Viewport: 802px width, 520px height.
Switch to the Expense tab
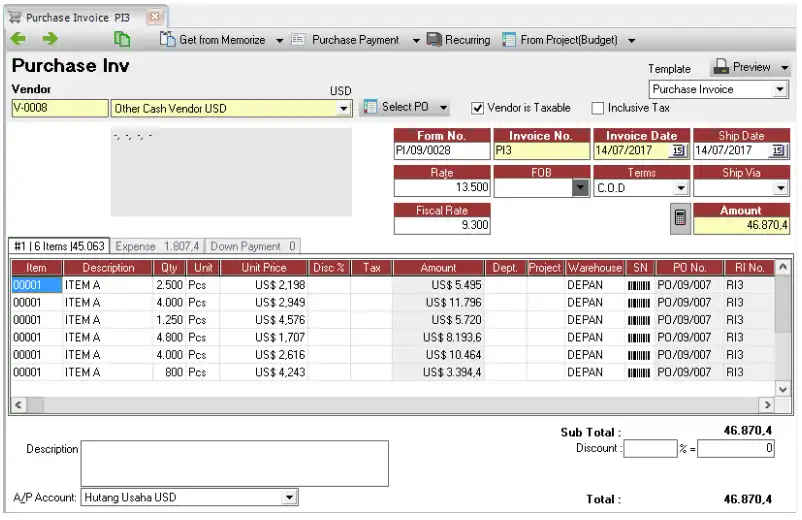[x=157, y=246]
